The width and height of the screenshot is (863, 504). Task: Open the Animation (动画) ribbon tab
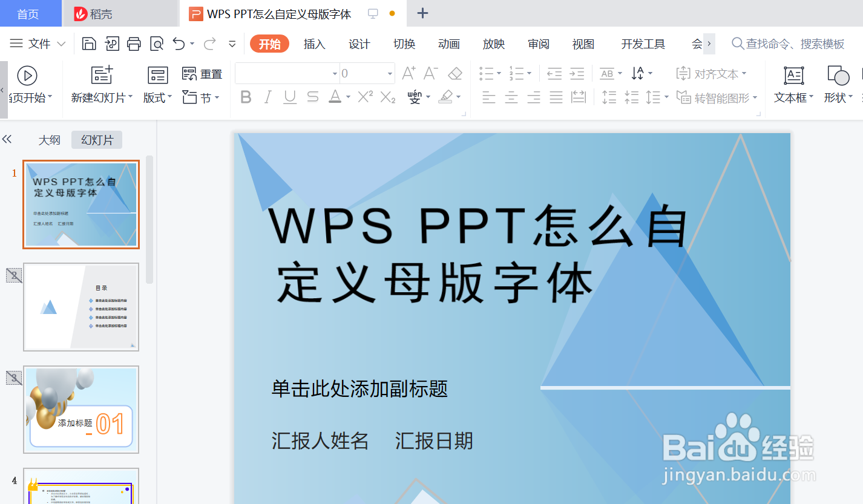pyautogui.click(x=449, y=44)
